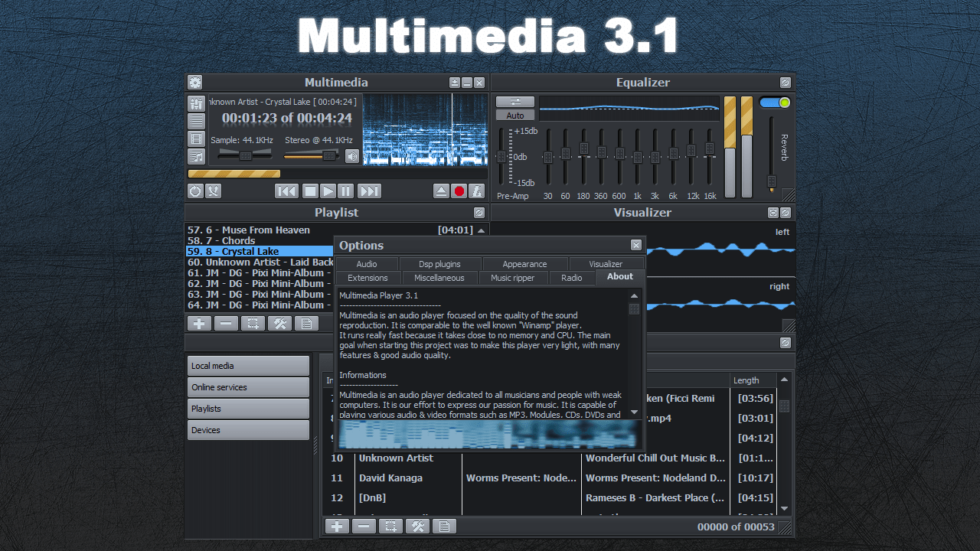
Task: Open the Playlist tools hammer-and-wrench icon
Action: pos(279,323)
